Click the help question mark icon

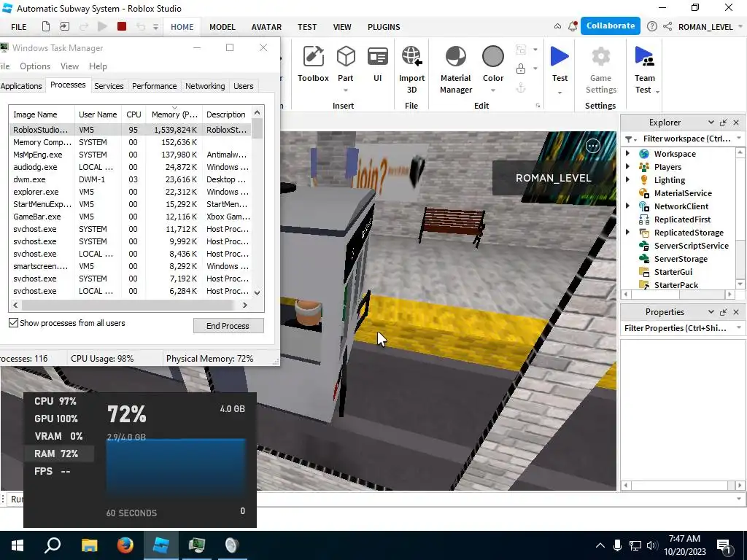(x=652, y=27)
